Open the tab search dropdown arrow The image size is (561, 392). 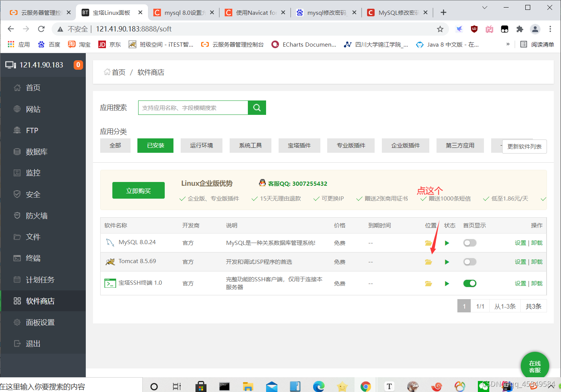click(485, 8)
